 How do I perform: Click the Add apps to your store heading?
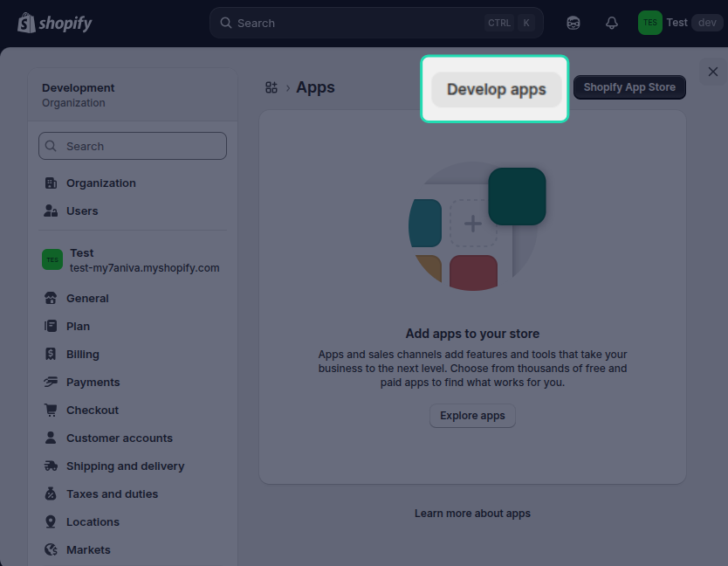[472, 334]
